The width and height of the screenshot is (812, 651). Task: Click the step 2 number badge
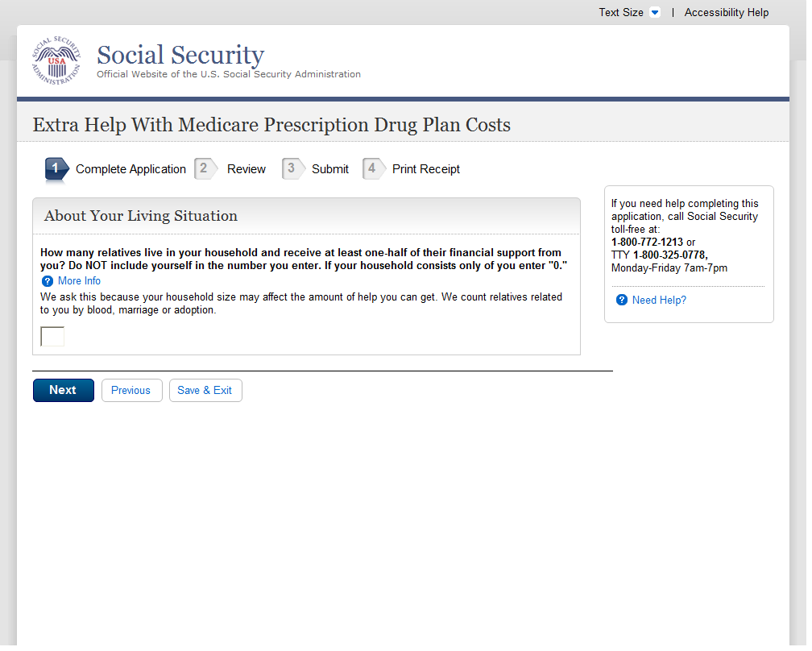pos(205,168)
